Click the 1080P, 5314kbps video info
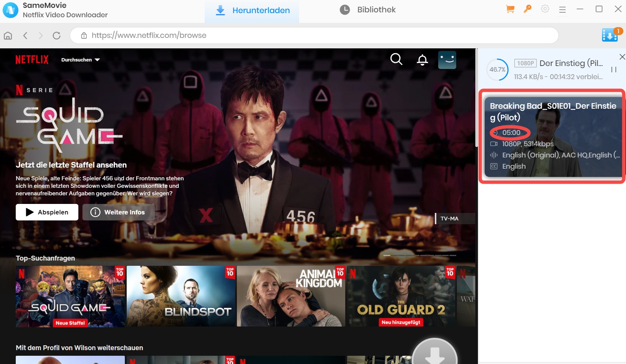This screenshot has height=364, width=626. point(528,144)
